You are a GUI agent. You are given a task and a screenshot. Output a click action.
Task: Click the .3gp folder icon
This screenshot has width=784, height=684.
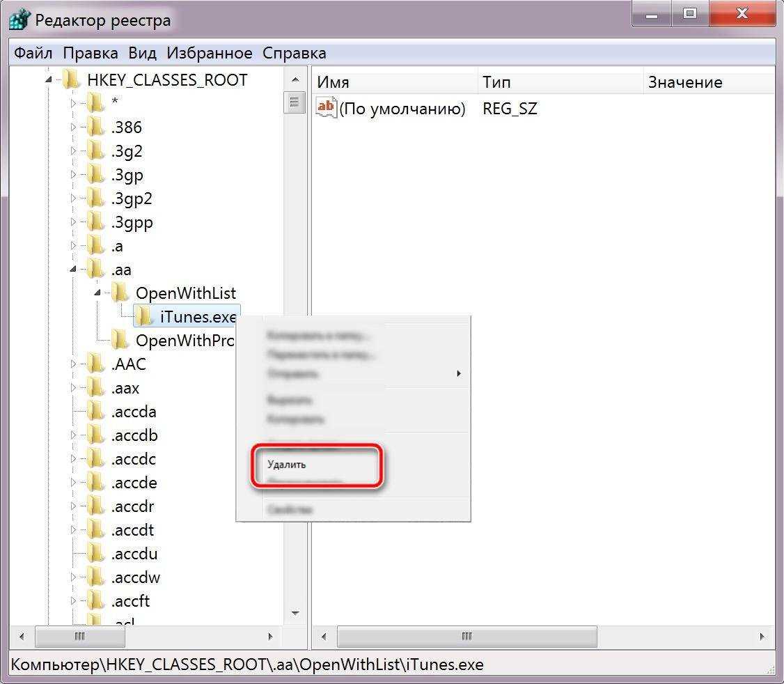96,175
